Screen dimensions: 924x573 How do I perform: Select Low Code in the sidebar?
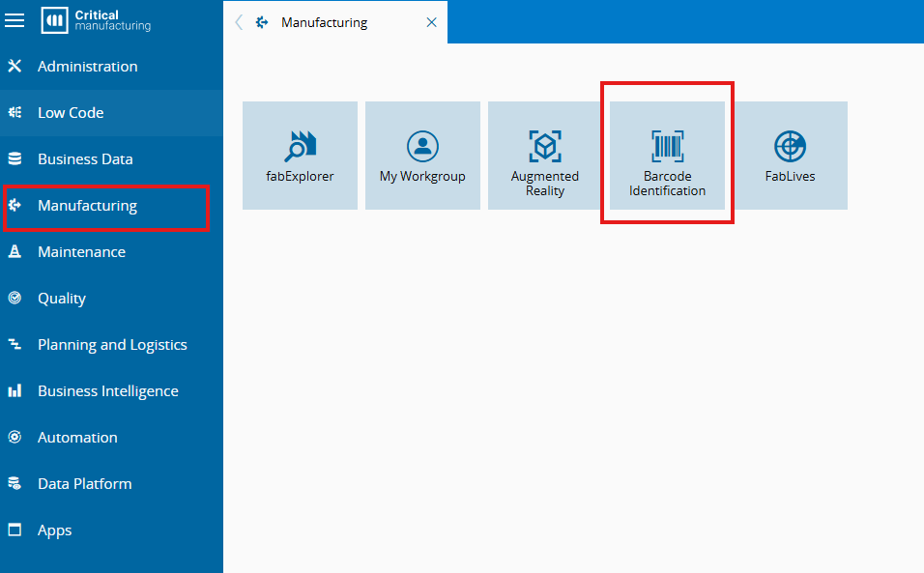[x=111, y=112]
